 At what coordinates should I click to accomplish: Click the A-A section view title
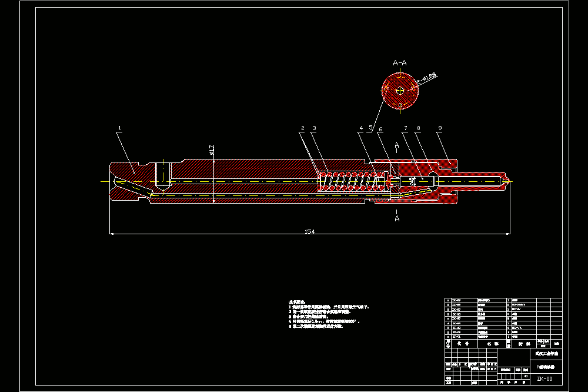[400, 63]
